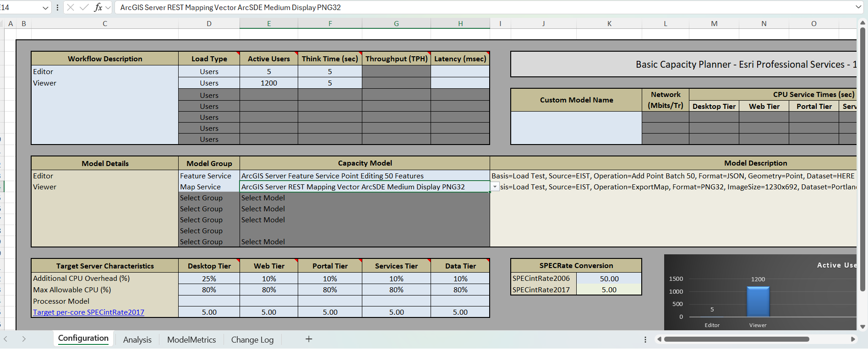Click the Name Box field

(21, 7)
